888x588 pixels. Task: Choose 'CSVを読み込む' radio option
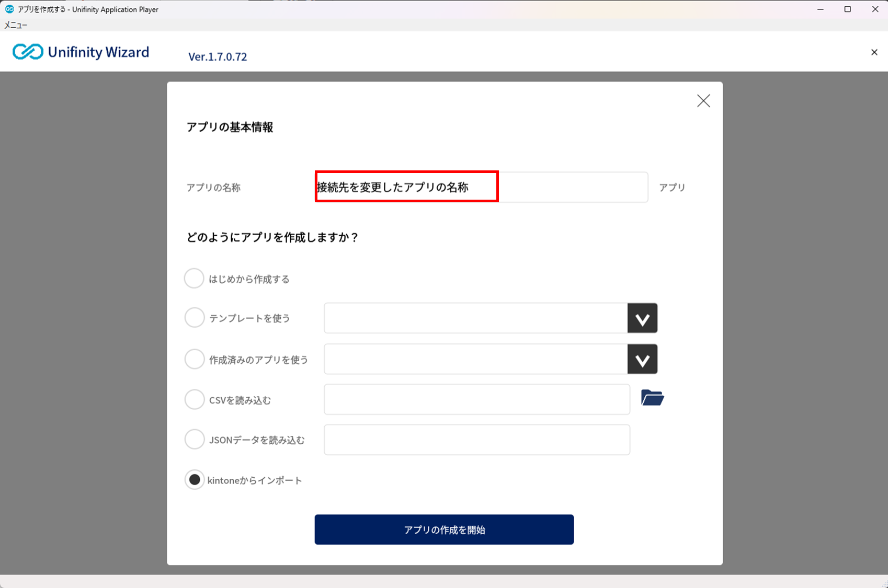(x=194, y=400)
